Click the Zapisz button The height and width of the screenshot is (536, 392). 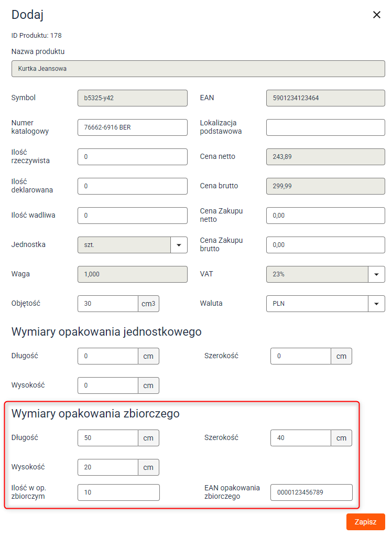365,522
